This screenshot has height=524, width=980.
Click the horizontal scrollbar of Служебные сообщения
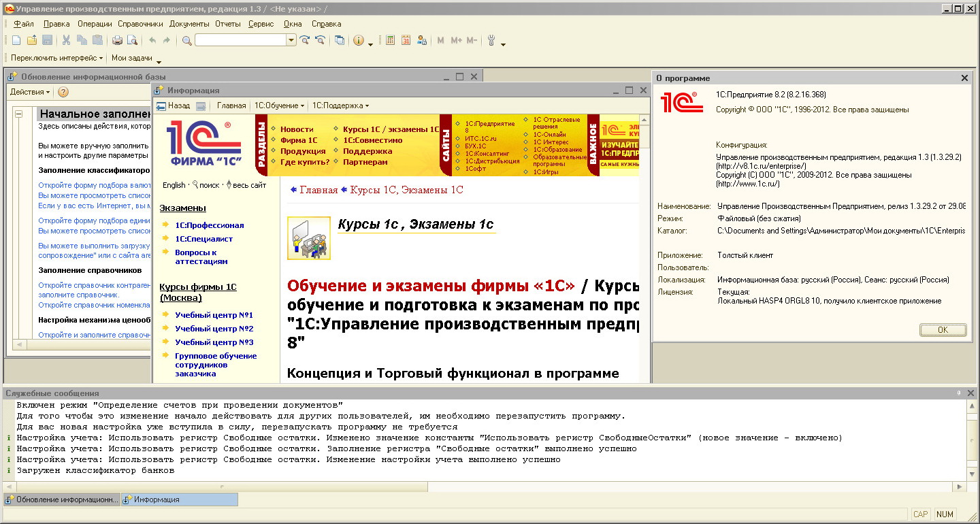click(x=484, y=487)
